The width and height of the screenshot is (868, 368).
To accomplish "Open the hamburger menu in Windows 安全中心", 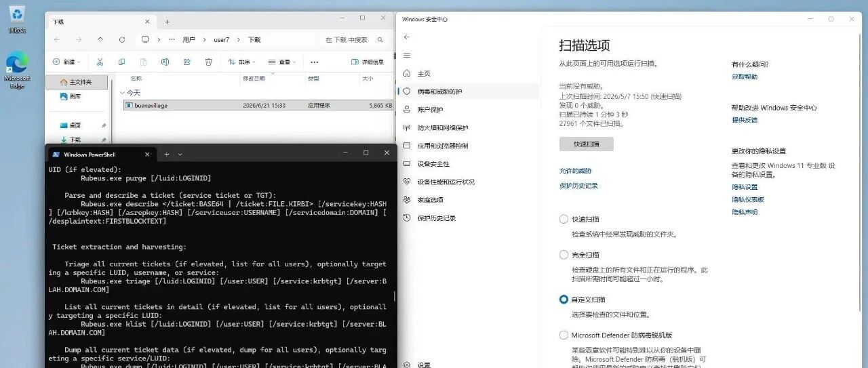I will (406, 55).
